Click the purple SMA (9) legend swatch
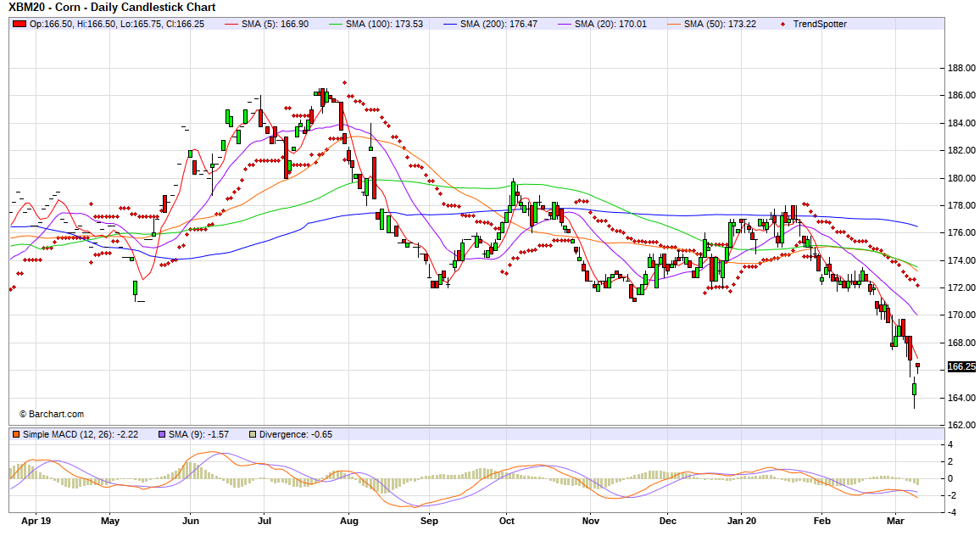The image size is (980, 547). click(x=162, y=434)
